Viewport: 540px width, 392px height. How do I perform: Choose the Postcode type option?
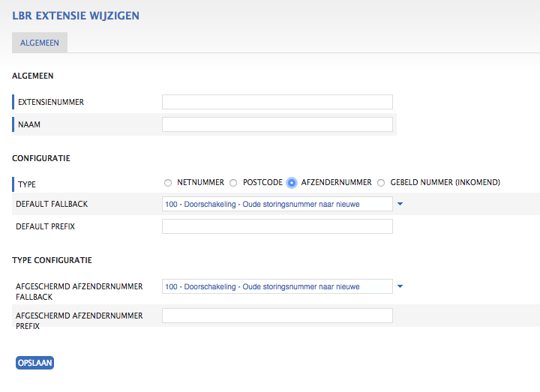tap(233, 183)
